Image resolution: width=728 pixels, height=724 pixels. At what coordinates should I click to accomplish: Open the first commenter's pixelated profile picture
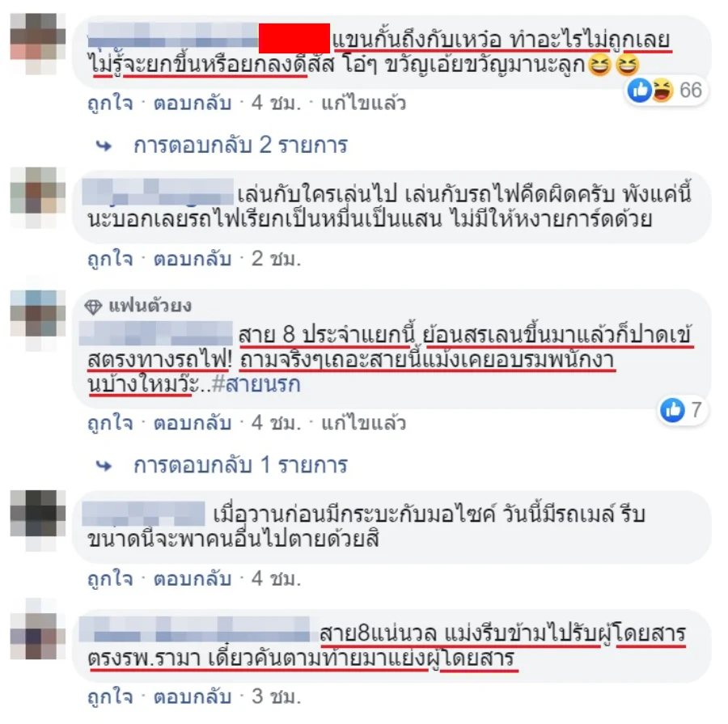(37, 44)
